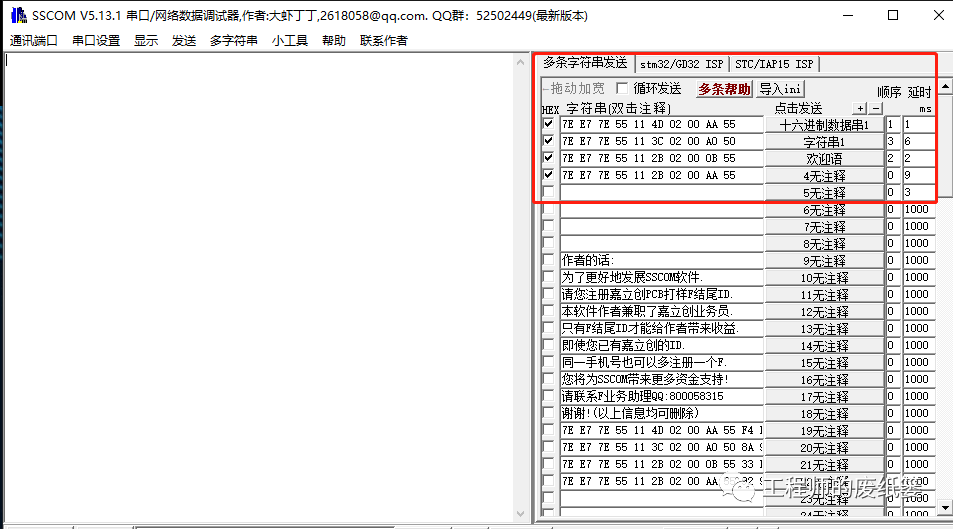
Task: Click the 延时 delay field in 欢迎语 row
Action: (x=918, y=158)
